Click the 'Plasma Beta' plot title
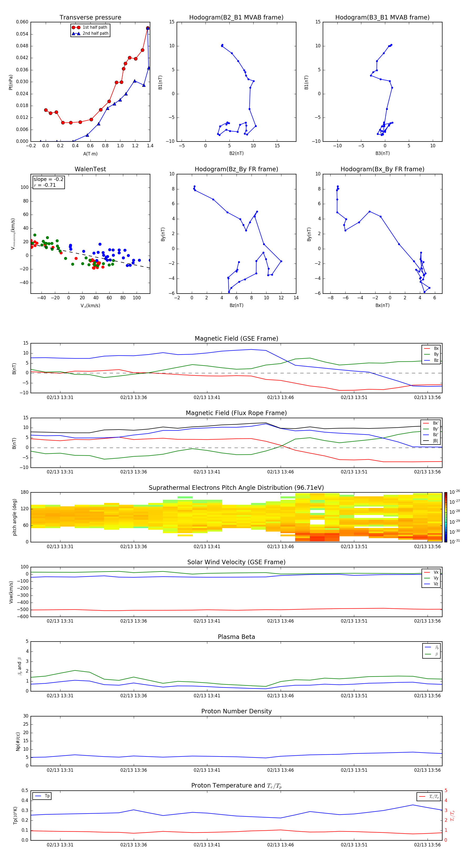Viewport: 473px width, 868px height. [236, 637]
